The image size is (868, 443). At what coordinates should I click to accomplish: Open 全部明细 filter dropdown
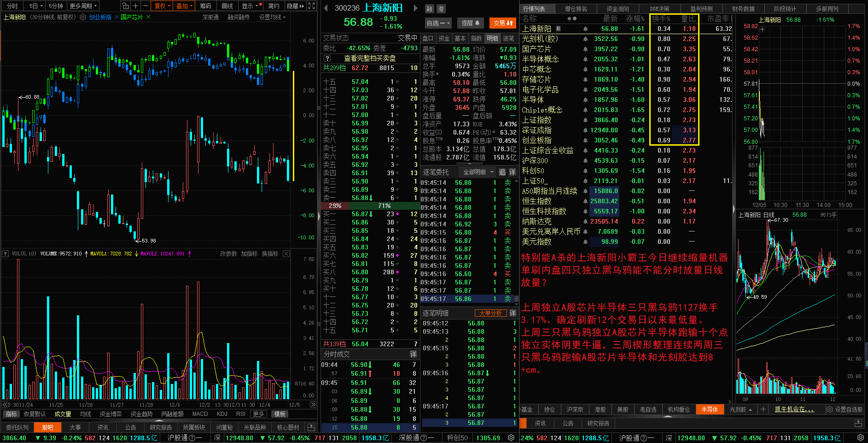point(478,172)
